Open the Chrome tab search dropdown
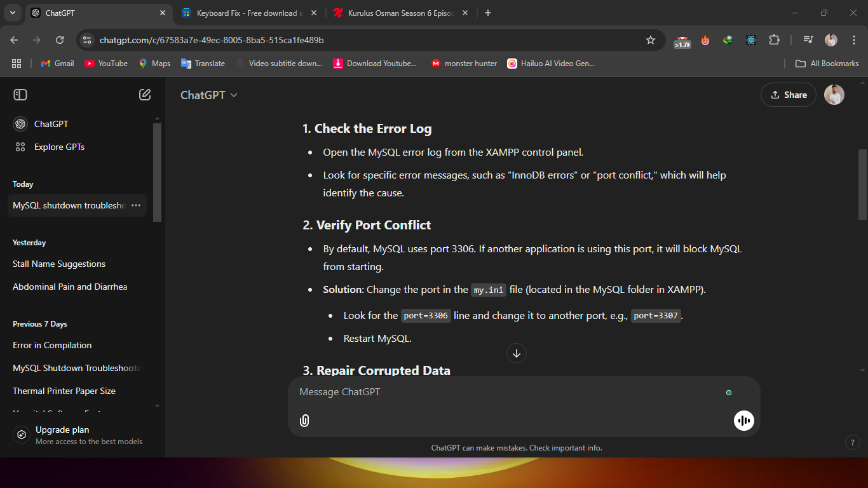Screen dimensions: 868x488 13,13
